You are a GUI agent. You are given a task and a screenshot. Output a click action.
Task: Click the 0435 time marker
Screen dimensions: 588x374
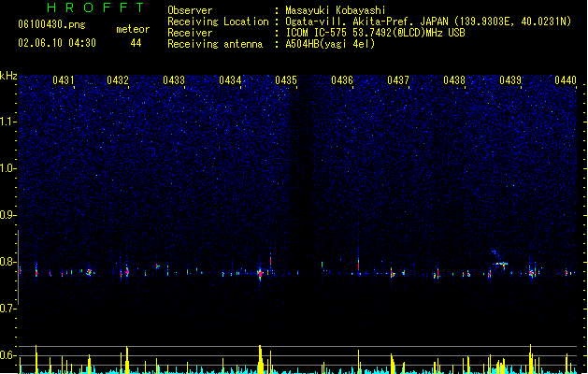[286, 80]
